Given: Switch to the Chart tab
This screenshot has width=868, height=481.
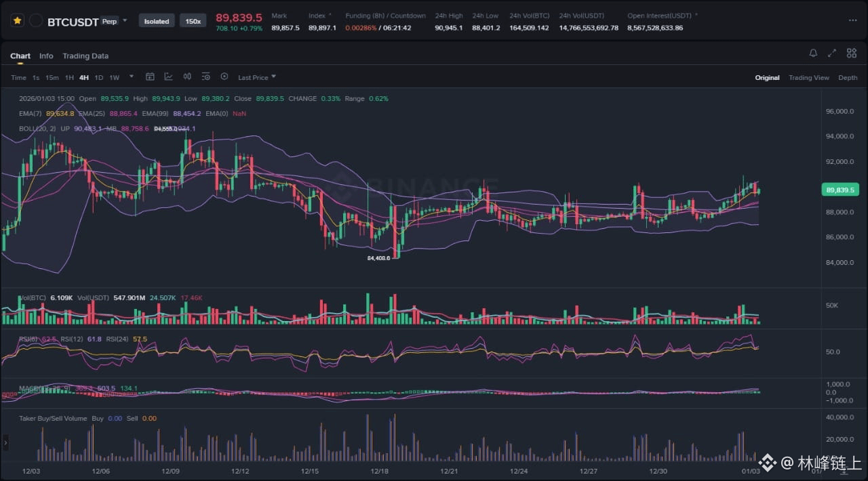Looking at the screenshot, I should pos(20,56).
